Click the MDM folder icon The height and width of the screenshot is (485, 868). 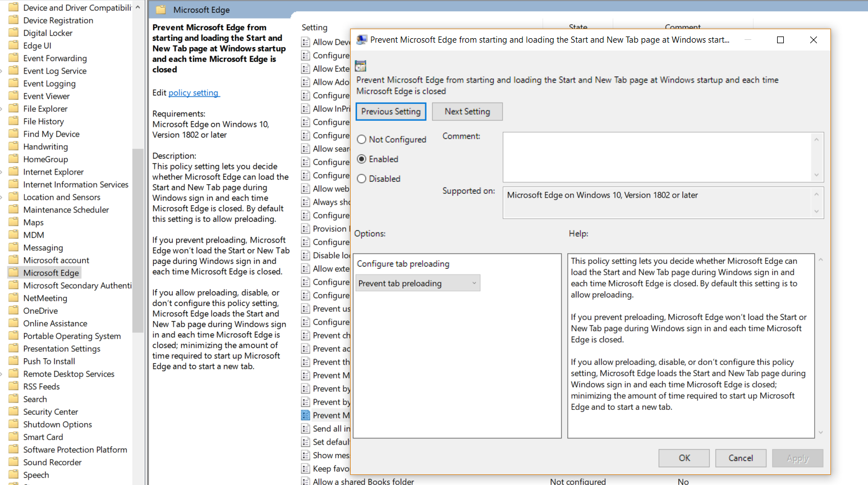14,235
